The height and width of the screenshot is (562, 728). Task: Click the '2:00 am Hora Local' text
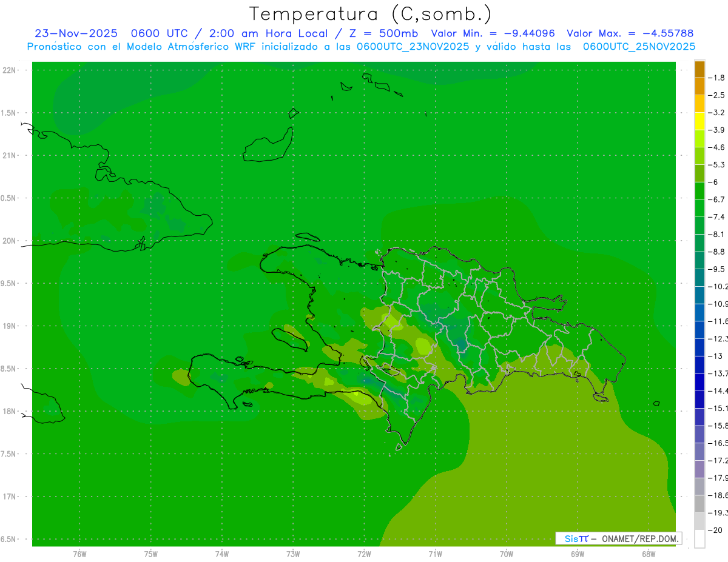point(269,33)
